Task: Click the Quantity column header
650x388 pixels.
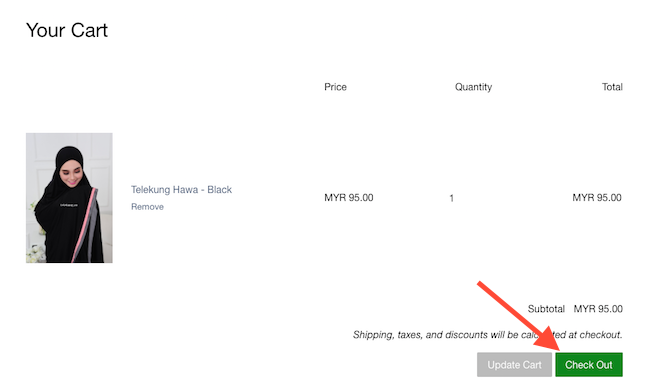Action: click(x=473, y=87)
